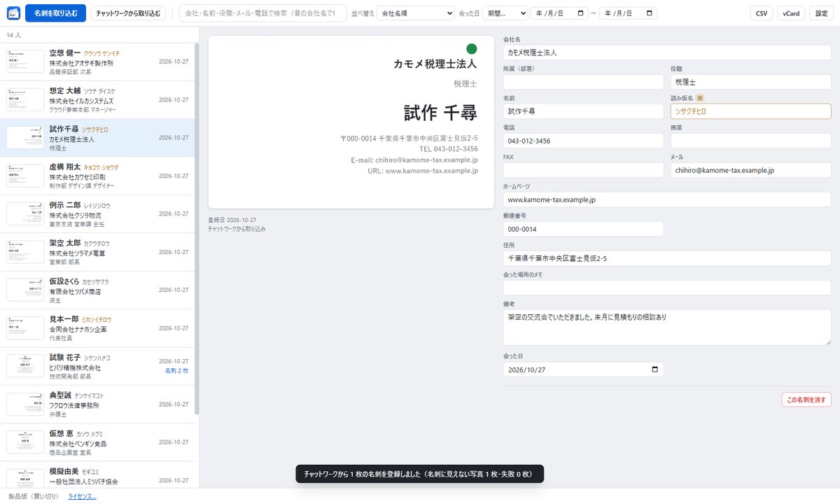Click the card thumbnail of 試作千尋
Image resolution: width=840 pixels, height=504 pixels.
pos(25,138)
